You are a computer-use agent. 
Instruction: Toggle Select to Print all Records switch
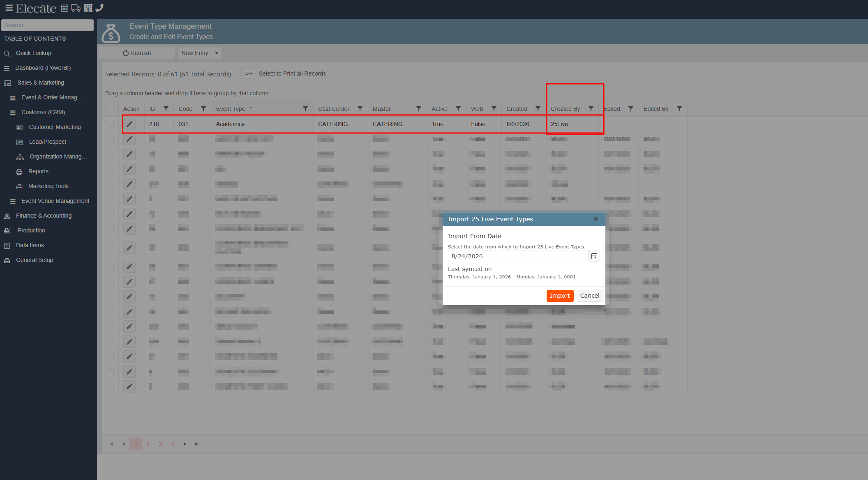[x=246, y=73]
